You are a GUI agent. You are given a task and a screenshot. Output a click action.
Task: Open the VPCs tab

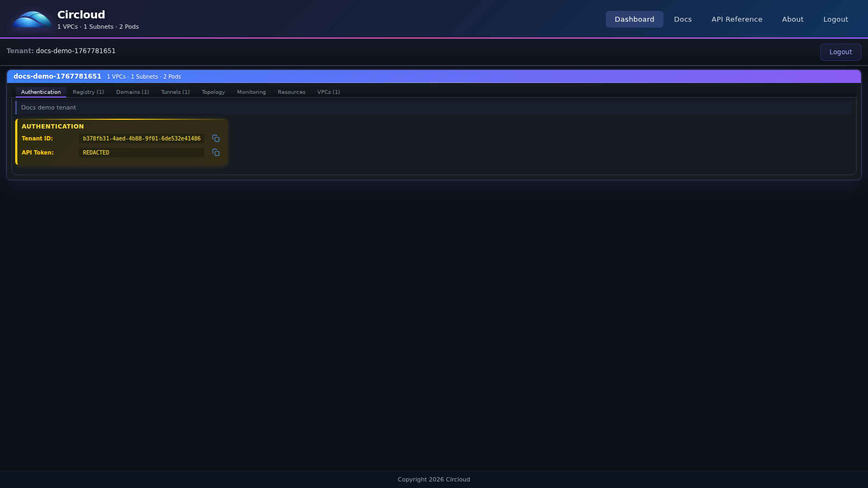(328, 92)
